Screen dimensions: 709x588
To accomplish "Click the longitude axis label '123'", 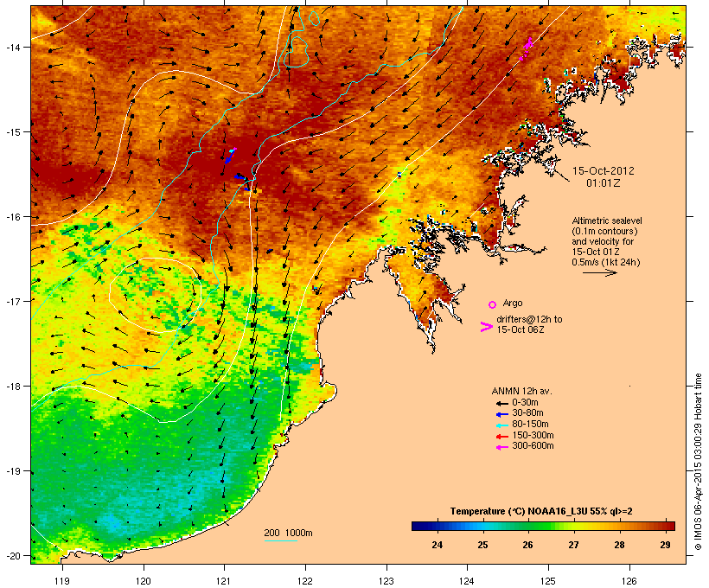I will [386, 581].
